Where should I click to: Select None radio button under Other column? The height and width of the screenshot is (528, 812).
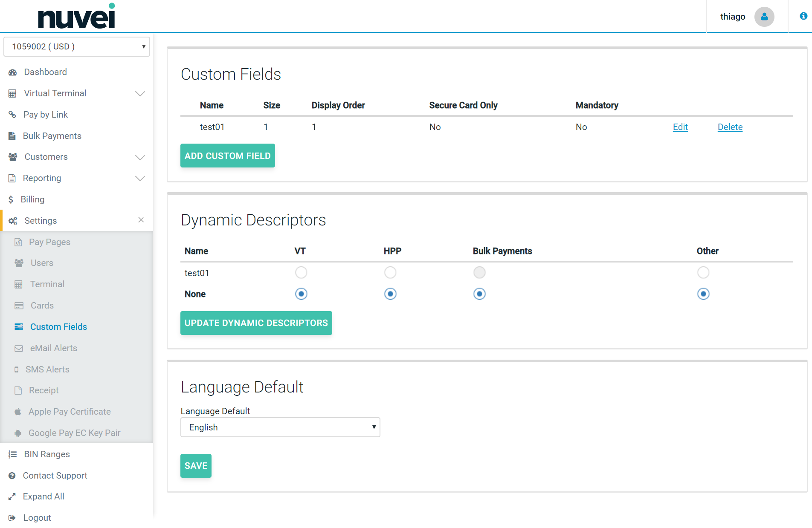703,294
